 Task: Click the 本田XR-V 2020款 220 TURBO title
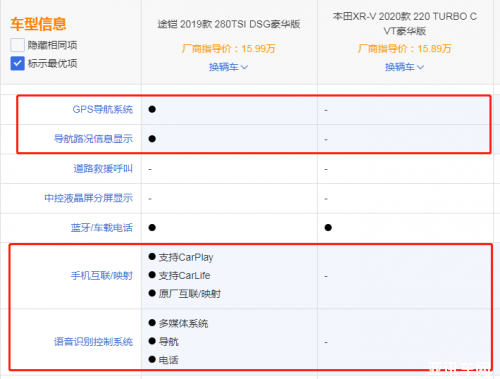pos(405,24)
